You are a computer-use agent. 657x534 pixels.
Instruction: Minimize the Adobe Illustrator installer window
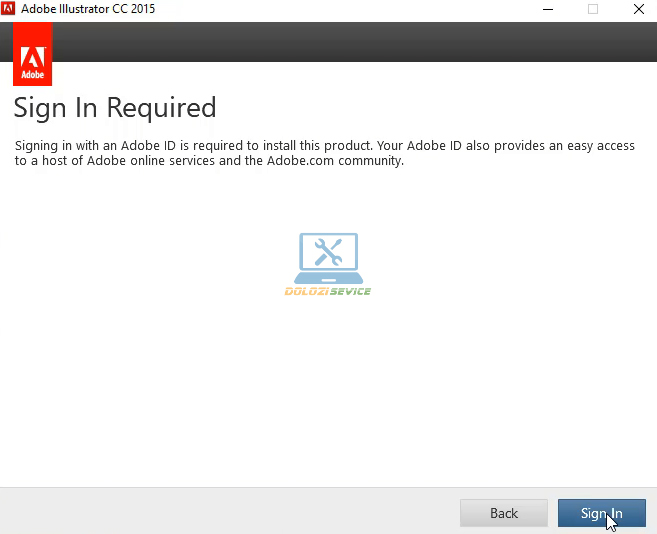click(x=549, y=9)
